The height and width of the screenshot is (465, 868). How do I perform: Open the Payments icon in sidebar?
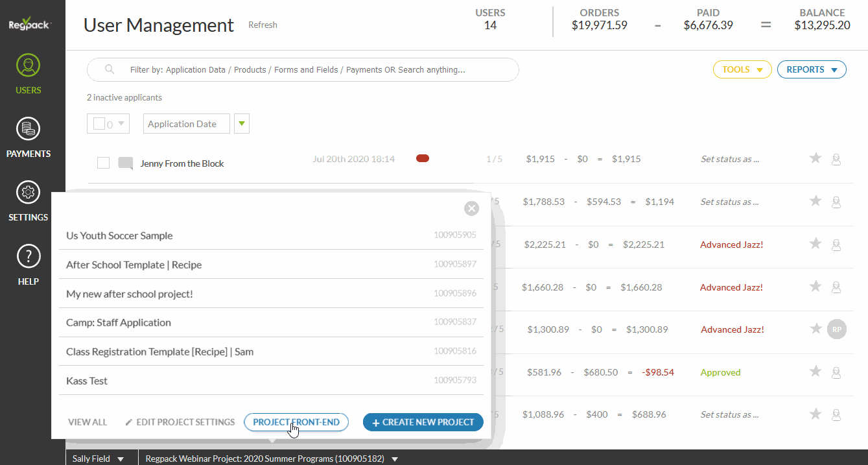(x=29, y=129)
